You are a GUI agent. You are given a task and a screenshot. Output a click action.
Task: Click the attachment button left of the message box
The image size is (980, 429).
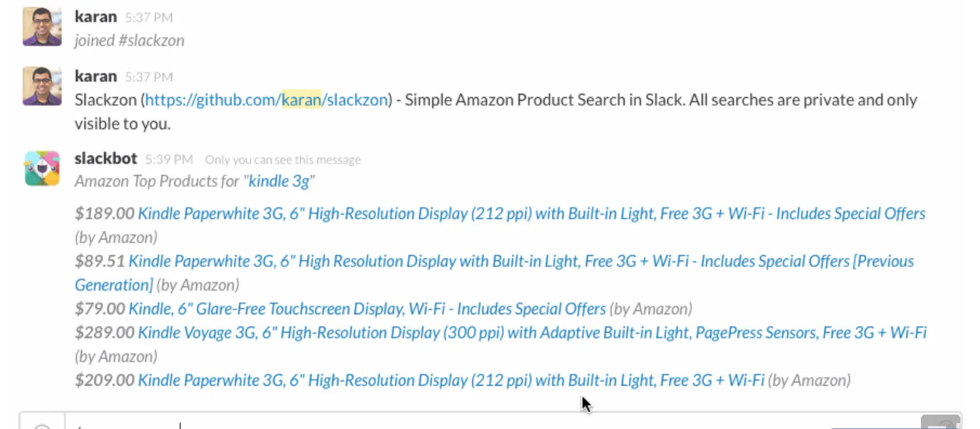42,422
